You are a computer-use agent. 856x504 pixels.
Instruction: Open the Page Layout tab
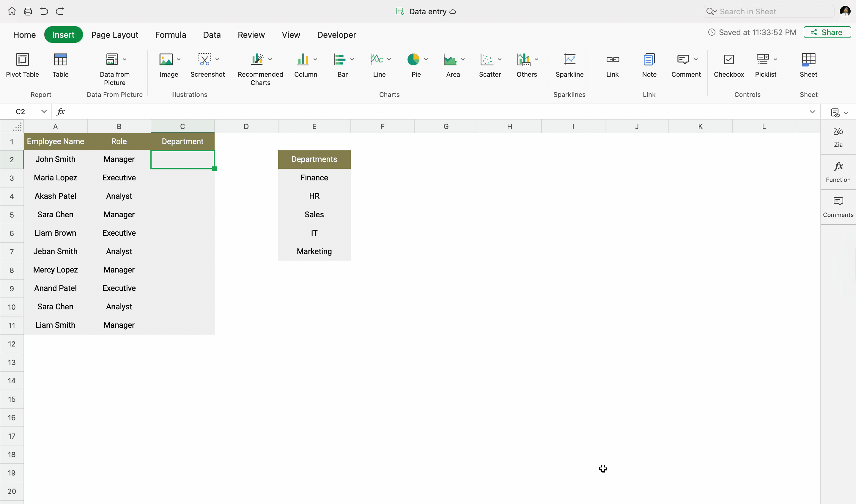(114, 35)
